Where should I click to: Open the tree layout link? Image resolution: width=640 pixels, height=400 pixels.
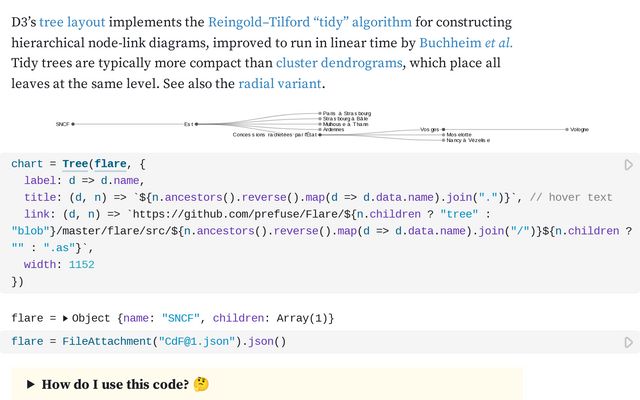coord(72,22)
